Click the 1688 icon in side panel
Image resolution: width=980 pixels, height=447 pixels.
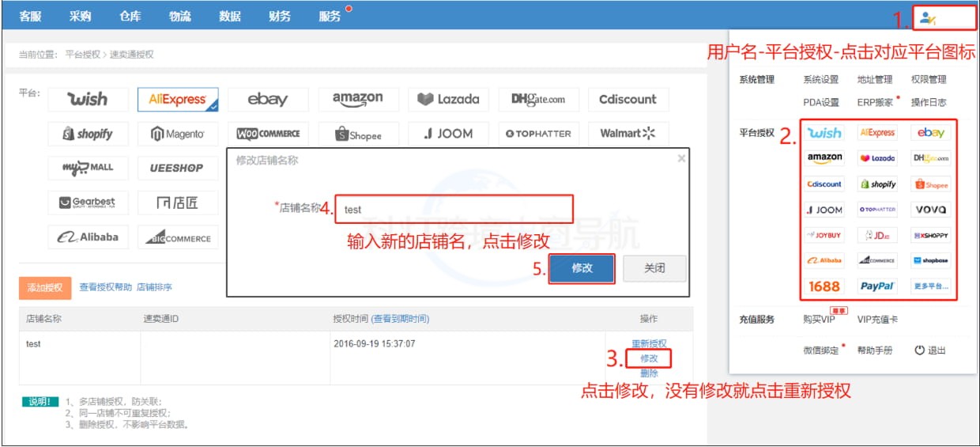click(824, 286)
